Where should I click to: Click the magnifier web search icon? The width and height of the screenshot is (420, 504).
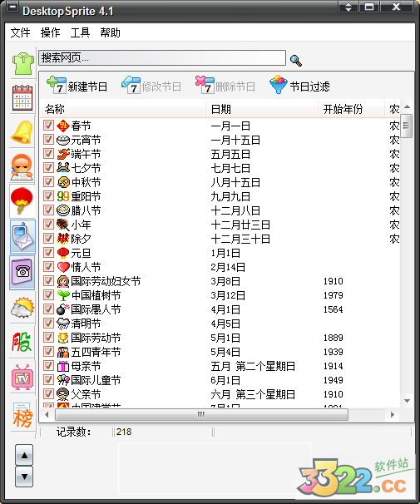tap(296, 60)
